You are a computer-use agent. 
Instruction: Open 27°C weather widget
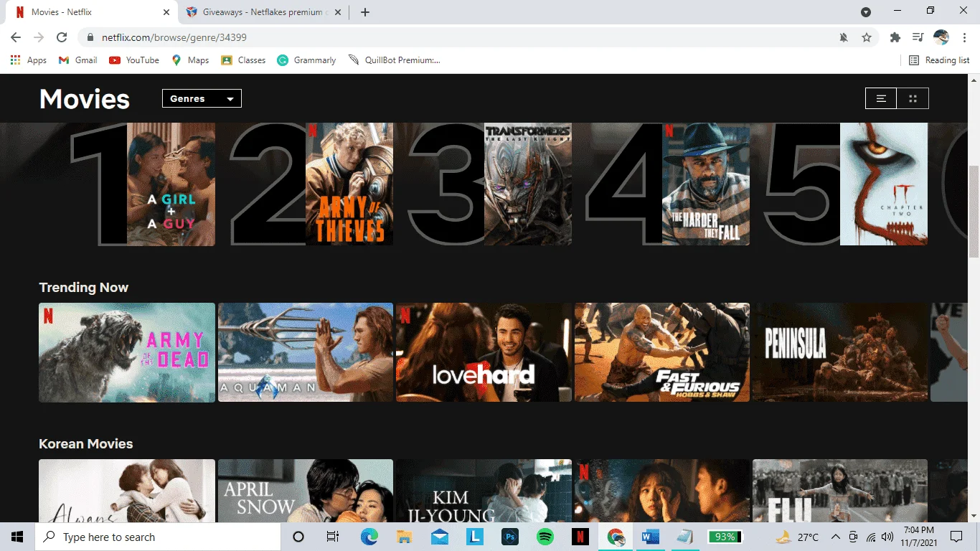pos(797,537)
